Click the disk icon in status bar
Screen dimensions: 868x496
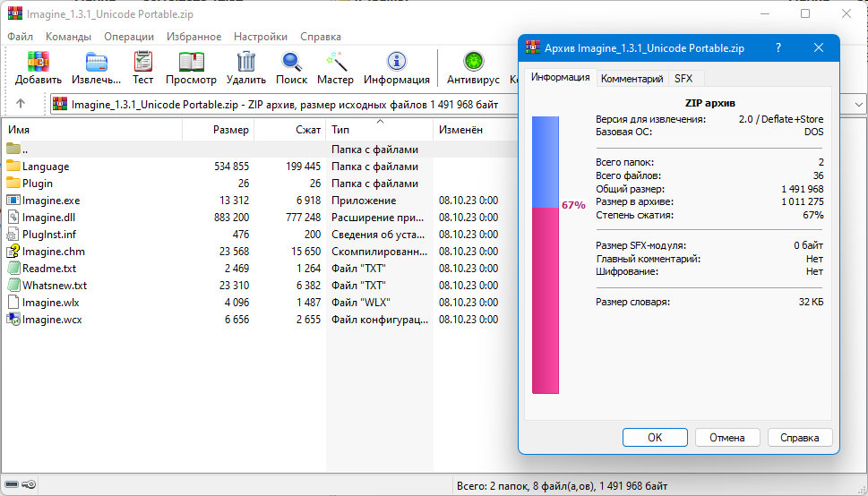pyautogui.click(x=12, y=485)
